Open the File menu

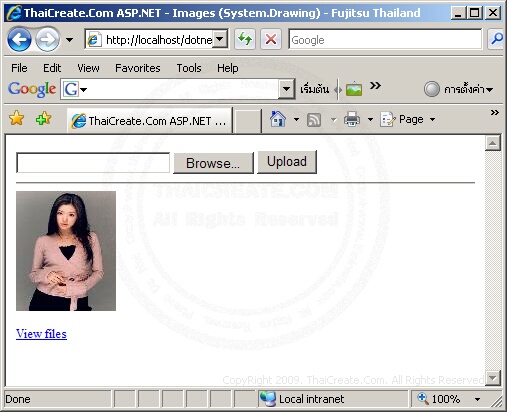(x=19, y=68)
